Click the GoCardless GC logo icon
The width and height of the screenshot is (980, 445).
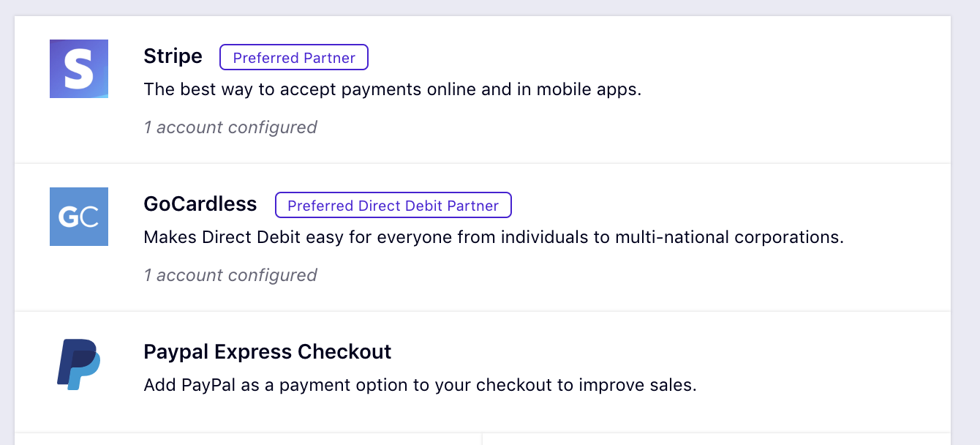[x=79, y=217]
